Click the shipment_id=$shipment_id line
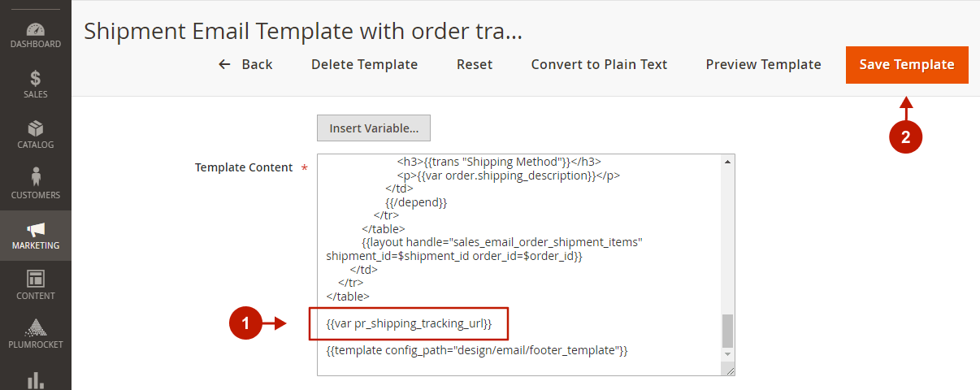Screen dimensions: 980x390 454,256
